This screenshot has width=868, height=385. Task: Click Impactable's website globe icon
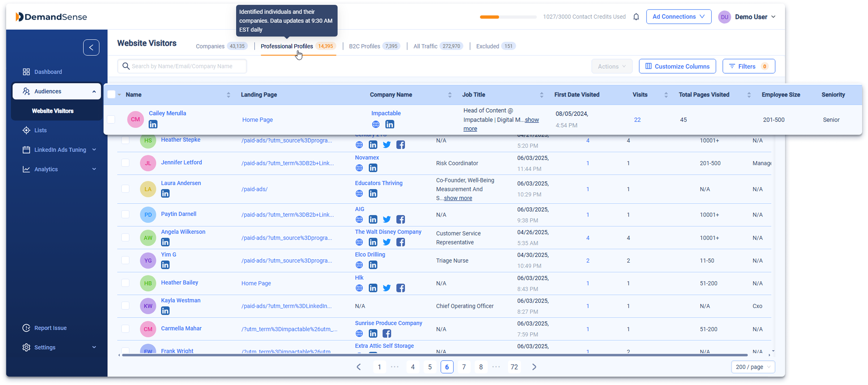pos(376,124)
